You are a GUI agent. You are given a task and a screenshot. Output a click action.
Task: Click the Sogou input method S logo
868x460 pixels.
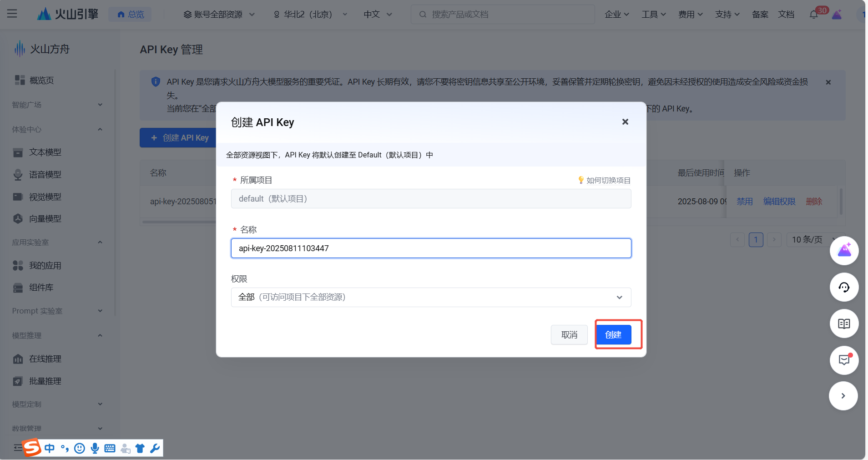(32, 448)
